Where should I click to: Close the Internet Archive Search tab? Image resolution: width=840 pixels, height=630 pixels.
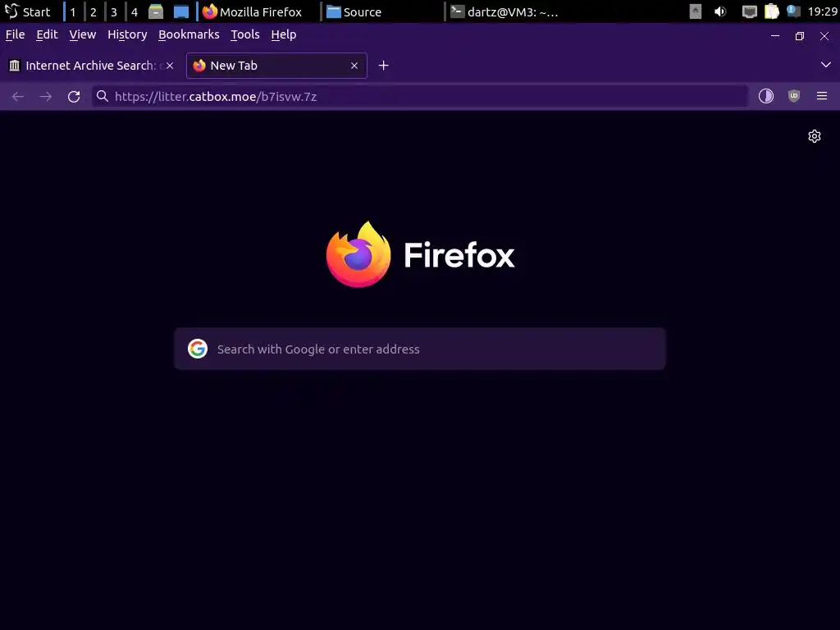tap(170, 66)
